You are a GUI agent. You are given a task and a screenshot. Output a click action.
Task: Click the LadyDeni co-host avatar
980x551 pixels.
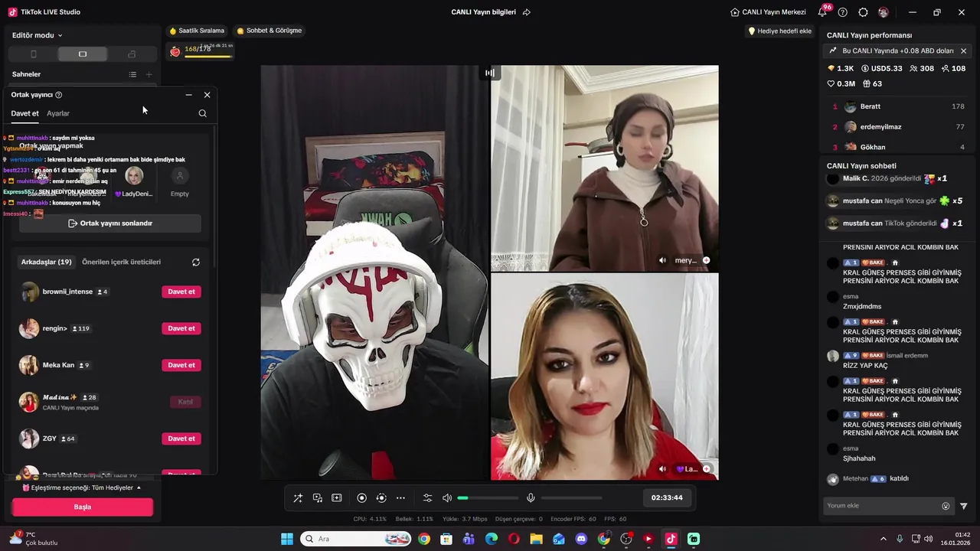[x=134, y=176]
